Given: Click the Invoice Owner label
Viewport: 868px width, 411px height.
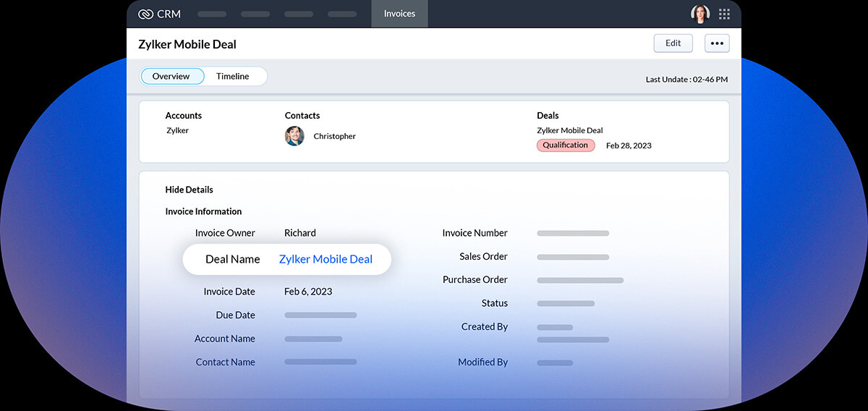Looking at the screenshot, I should click(225, 233).
